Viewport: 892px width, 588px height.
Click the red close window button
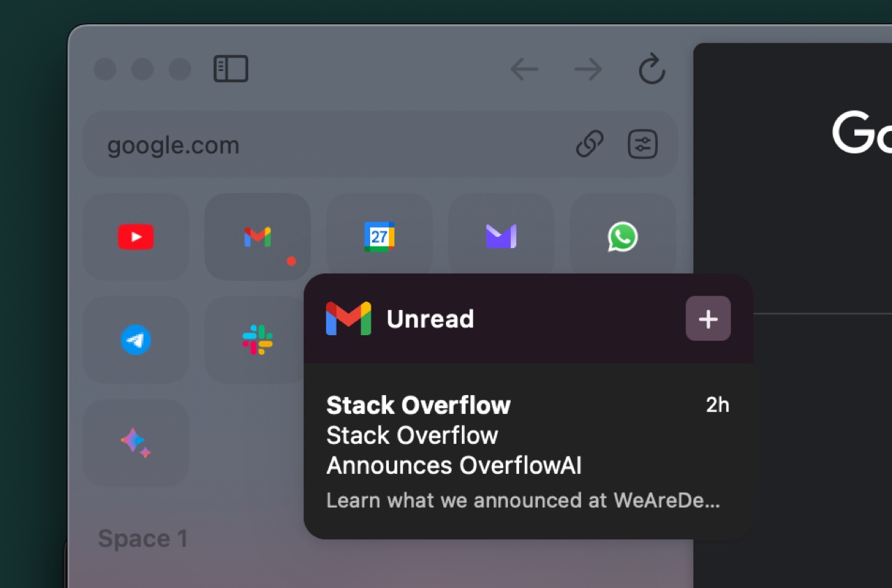click(105, 69)
